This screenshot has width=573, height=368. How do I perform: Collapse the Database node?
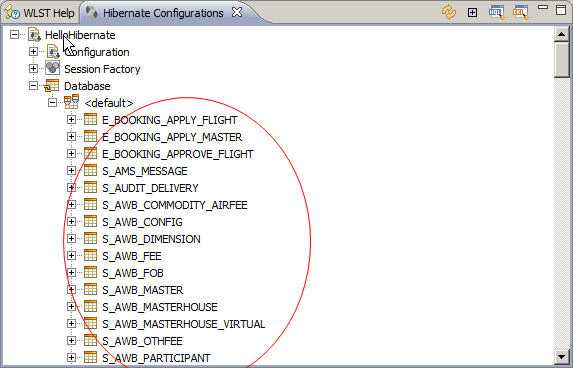click(x=33, y=86)
